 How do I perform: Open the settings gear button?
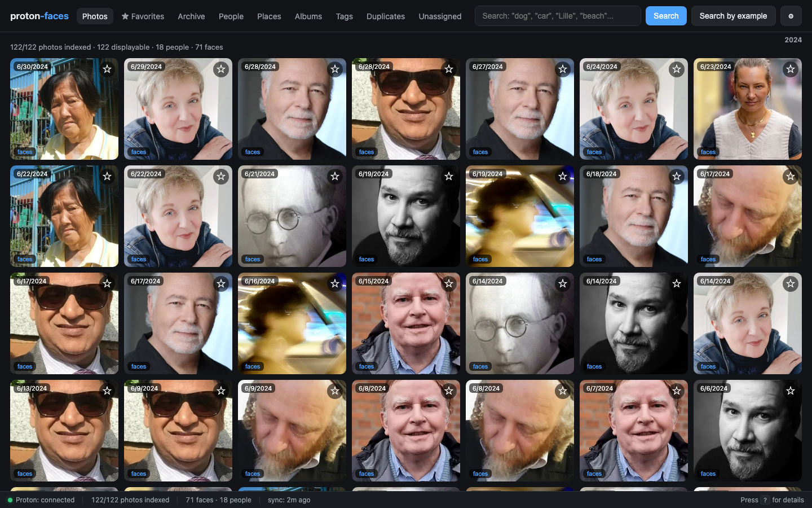pos(791,16)
